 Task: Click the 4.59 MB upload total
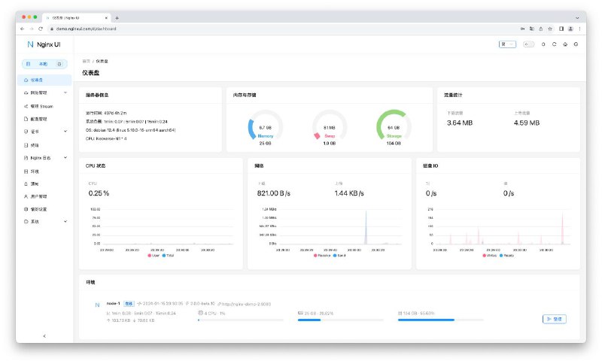pyautogui.click(x=527, y=123)
